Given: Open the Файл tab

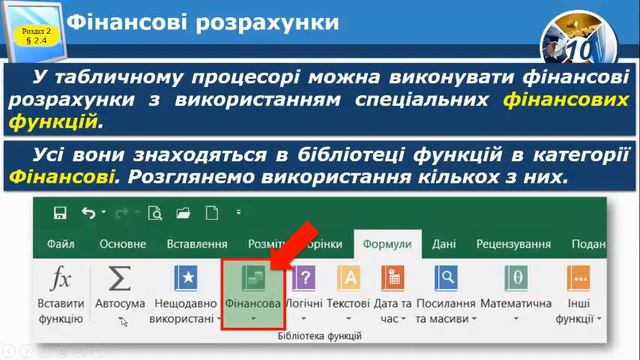Looking at the screenshot, I should click(x=60, y=244).
